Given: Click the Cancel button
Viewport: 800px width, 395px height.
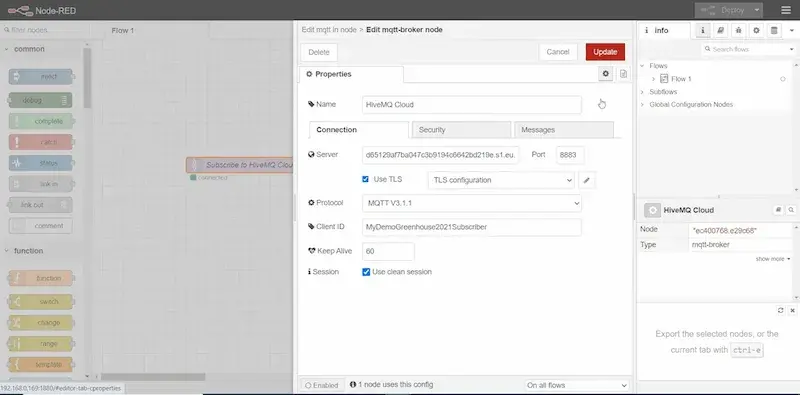Looking at the screenshot, I should point(558,52).
